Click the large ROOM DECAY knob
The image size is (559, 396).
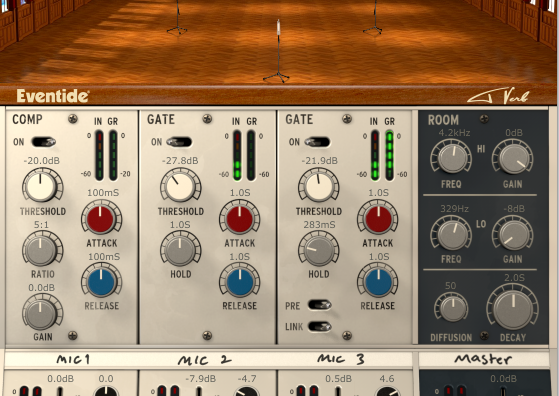[x=512, y=309]
